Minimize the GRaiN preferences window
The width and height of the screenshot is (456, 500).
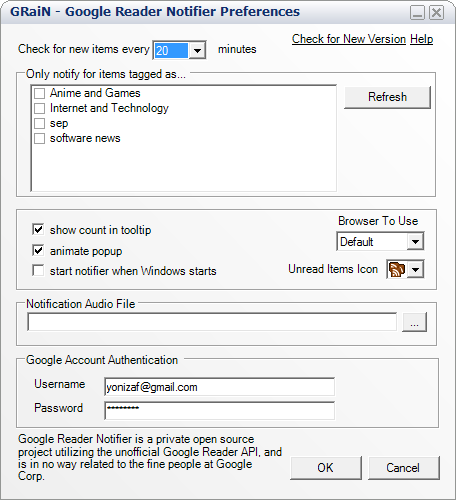(x=417, y=13)
